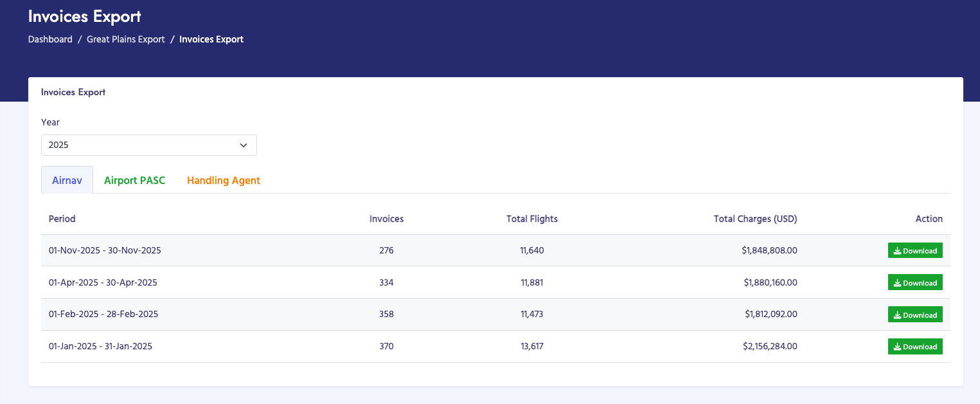Switch to the Airport PASC tab
The width and height of the screenshot is (980, 404).
(x=134, y=180)
